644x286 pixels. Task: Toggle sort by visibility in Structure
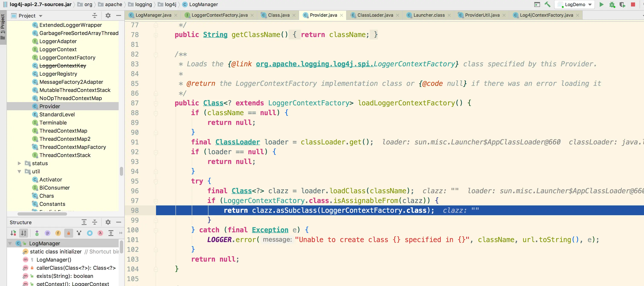13,233
